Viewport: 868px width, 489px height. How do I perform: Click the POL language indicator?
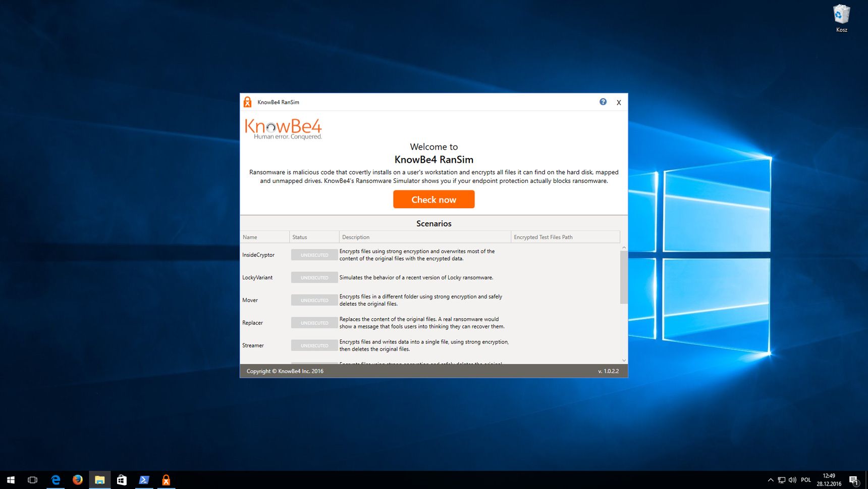pos(806,480)
